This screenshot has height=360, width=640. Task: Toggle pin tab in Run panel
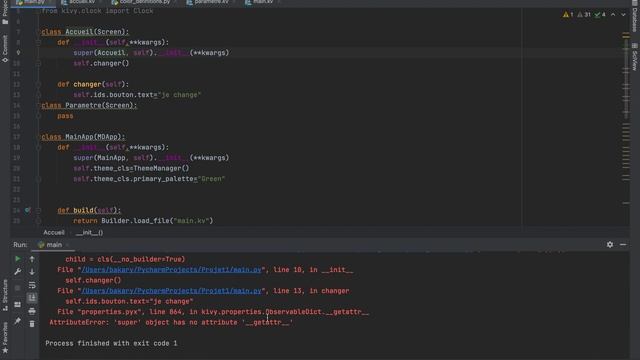pyautogui.click(x=18, y=321)
